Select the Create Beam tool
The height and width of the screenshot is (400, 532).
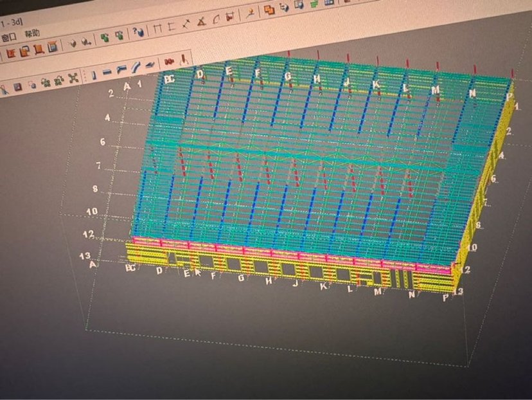pyautogui.click(x=107, y=71)
